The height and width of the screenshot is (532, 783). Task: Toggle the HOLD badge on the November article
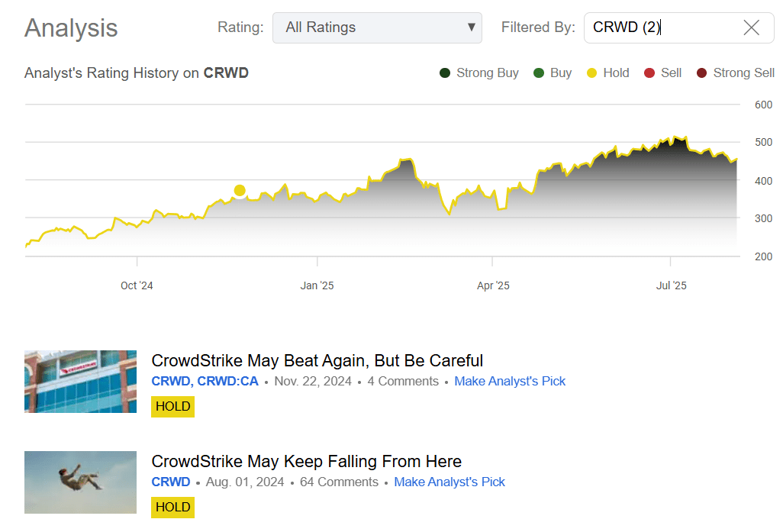click(x=172, y=407)
